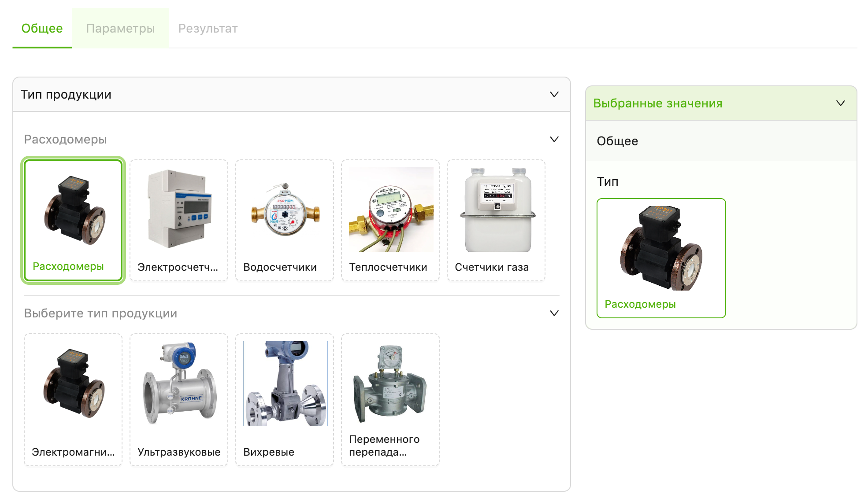Switch to the Параметры tab
The height and width of the screenshot is (501, 868).
point(120,28)
